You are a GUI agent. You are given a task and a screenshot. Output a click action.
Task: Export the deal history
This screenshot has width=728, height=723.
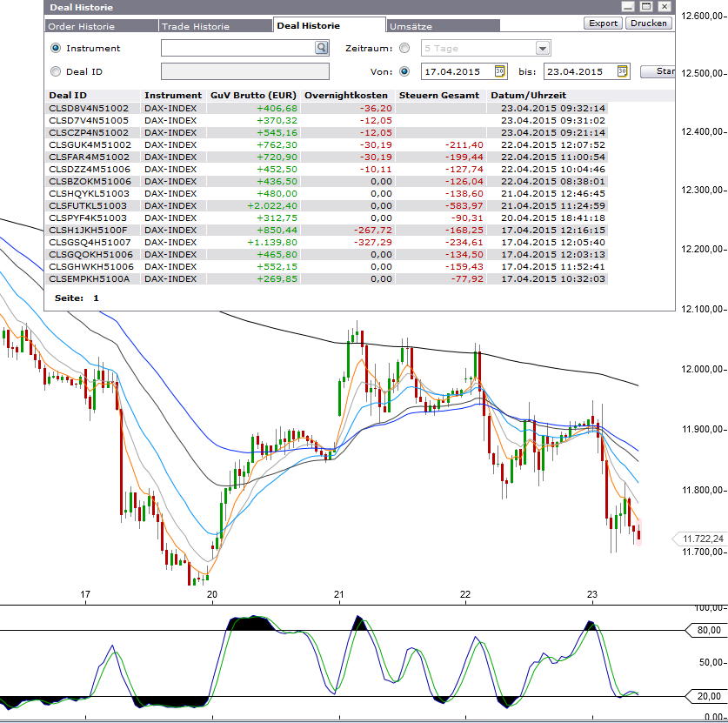[602, 23]
